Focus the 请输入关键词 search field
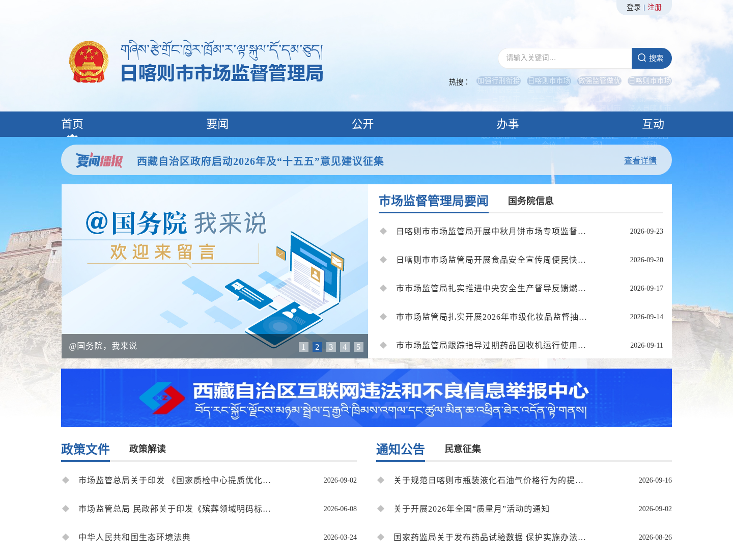Viewport: 733px width, 560px height. point(565,58)
